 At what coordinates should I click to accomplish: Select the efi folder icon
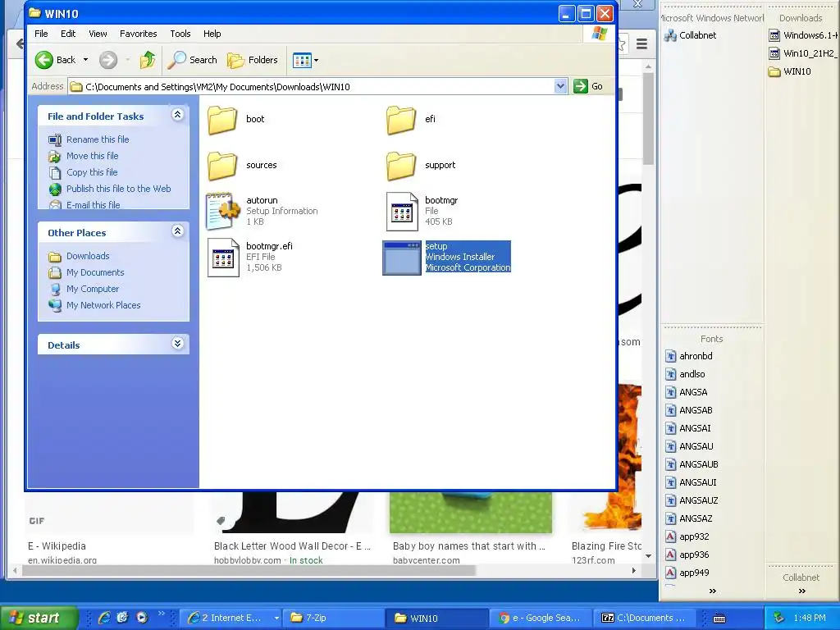click(401, 120)
